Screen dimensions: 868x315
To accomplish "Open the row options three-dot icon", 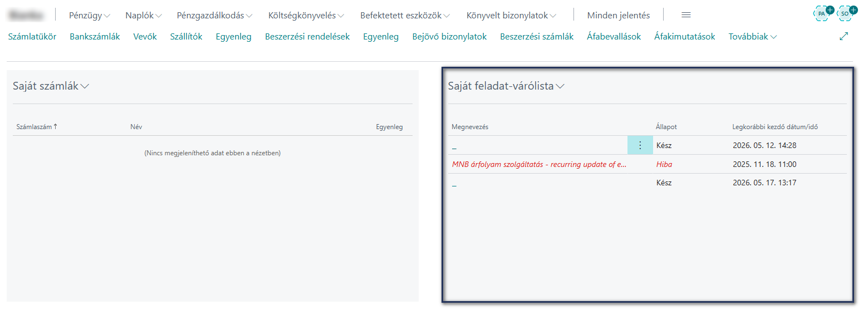I will click(x=640, y=145).
